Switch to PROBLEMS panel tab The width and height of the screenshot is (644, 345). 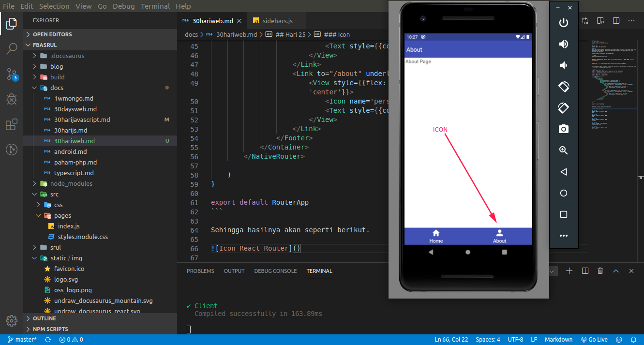pos(200,271)
